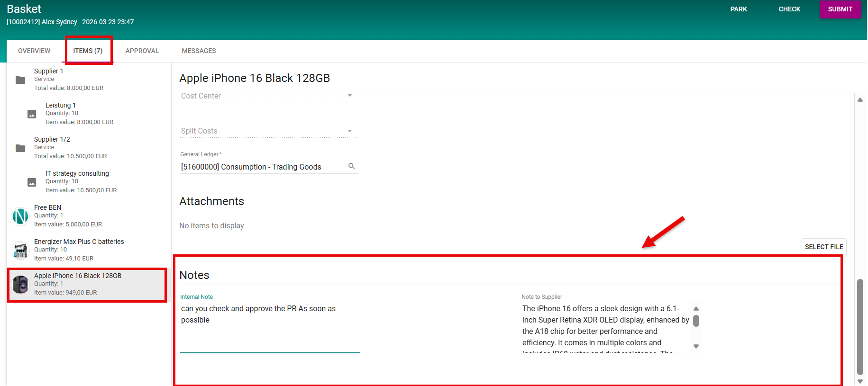Switch to the Overview tab
The image size is (868, 386).
(34, 51)
